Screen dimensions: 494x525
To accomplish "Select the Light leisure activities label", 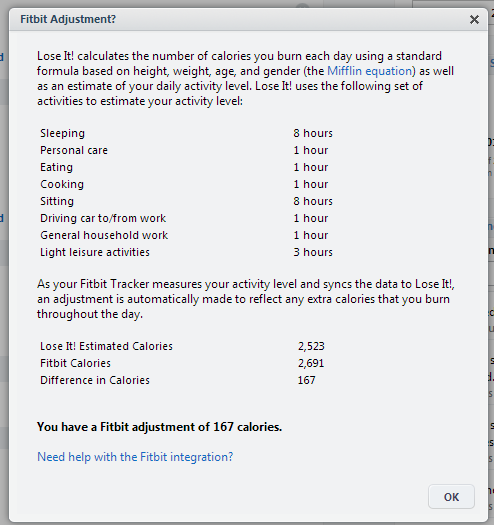I will (x=95, y=252).
